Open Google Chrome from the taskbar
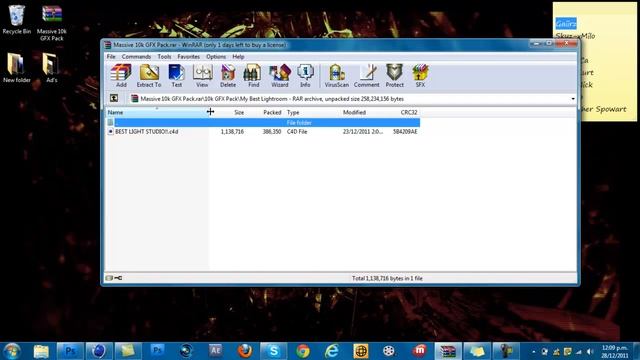 (x=303, y=351)
